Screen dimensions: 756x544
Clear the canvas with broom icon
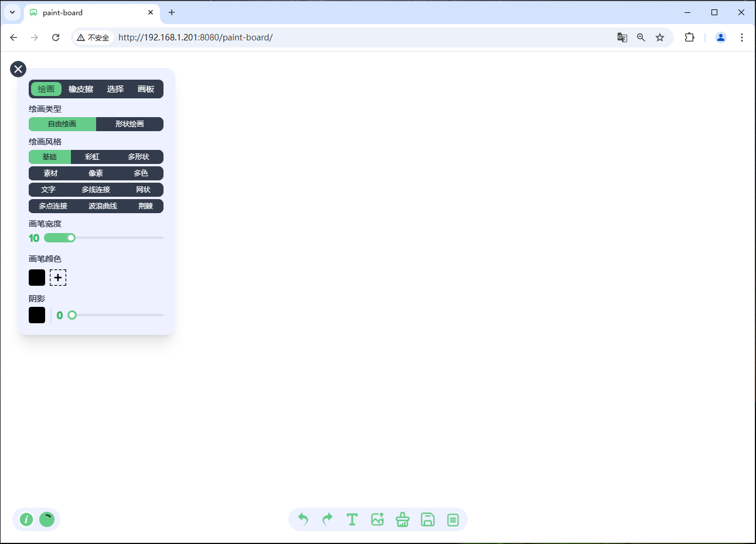pyautogui.click(x=403, y=519)
